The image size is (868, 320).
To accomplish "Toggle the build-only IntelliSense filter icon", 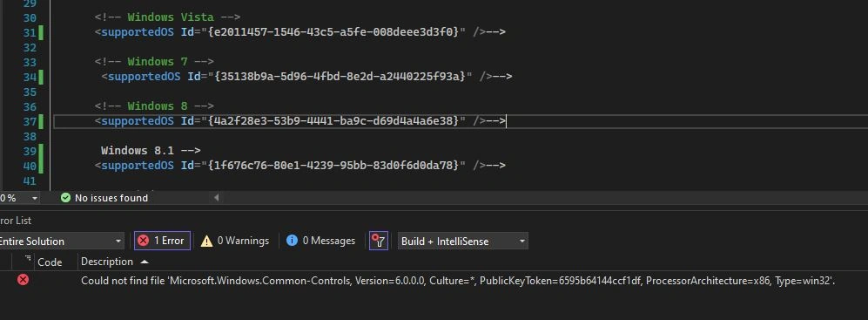I will click(x=379, y=241).
